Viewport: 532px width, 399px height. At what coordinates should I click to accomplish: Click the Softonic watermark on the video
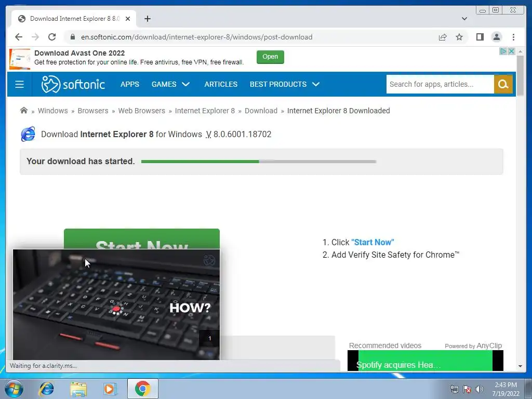(x=209, y=261)
